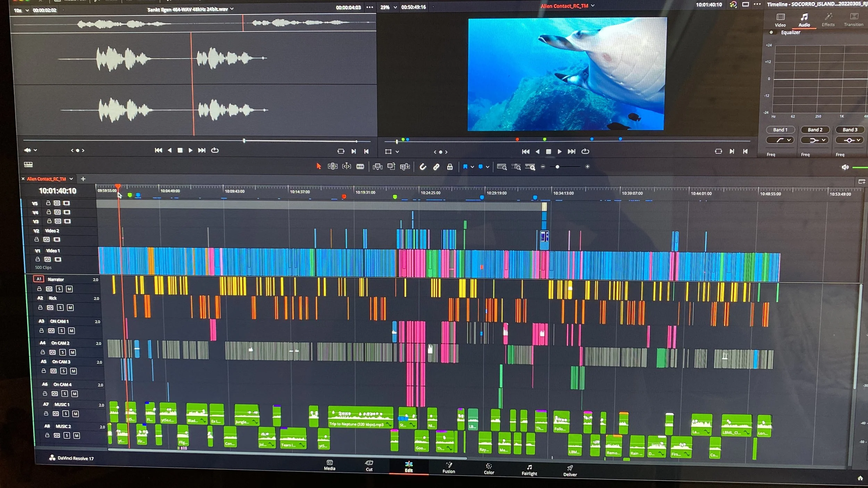Lock the Rick A2 audio track
This screenshot has width=868, height=488.
[40, 308]
